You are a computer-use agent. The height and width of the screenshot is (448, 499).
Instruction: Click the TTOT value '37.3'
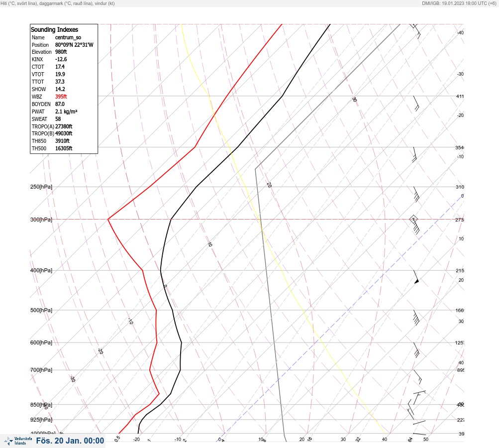coord(60,82)
